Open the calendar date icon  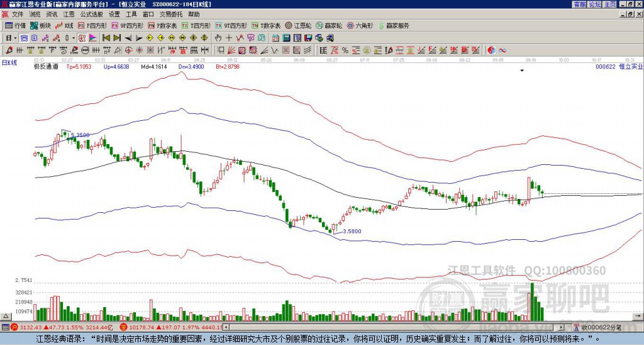click(x=276, y=38)
